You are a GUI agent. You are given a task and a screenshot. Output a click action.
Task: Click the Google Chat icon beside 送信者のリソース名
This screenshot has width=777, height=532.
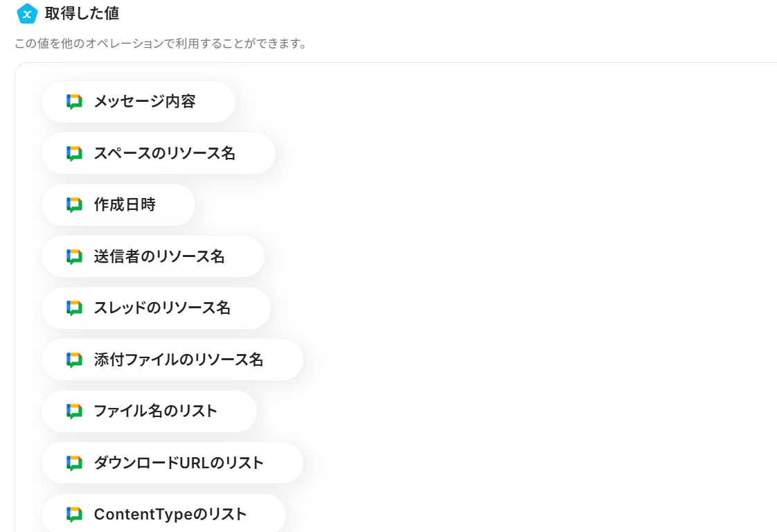pos(74,257)
